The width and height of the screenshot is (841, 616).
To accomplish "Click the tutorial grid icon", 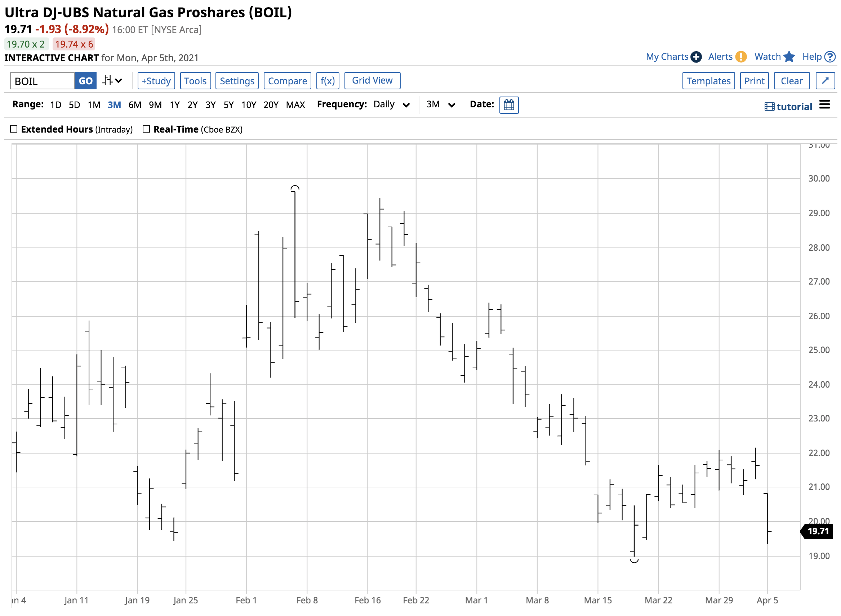I will click(x=769, y=107).
